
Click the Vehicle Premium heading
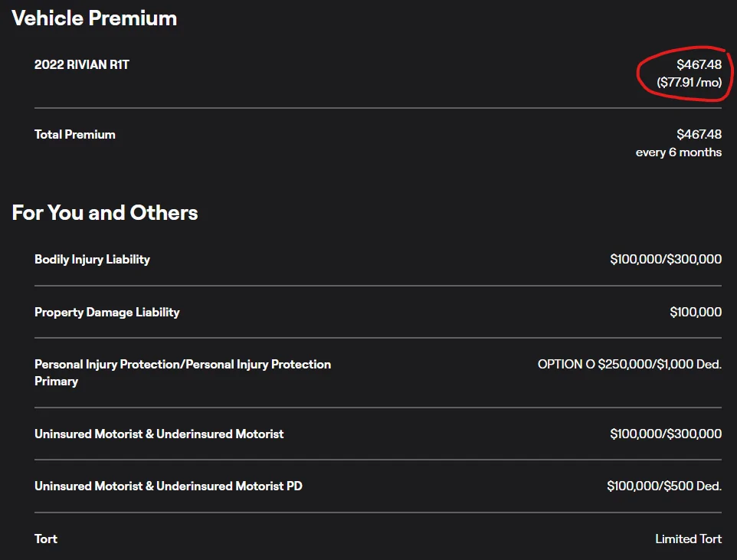pyautogui.click(x=94, y=18)
